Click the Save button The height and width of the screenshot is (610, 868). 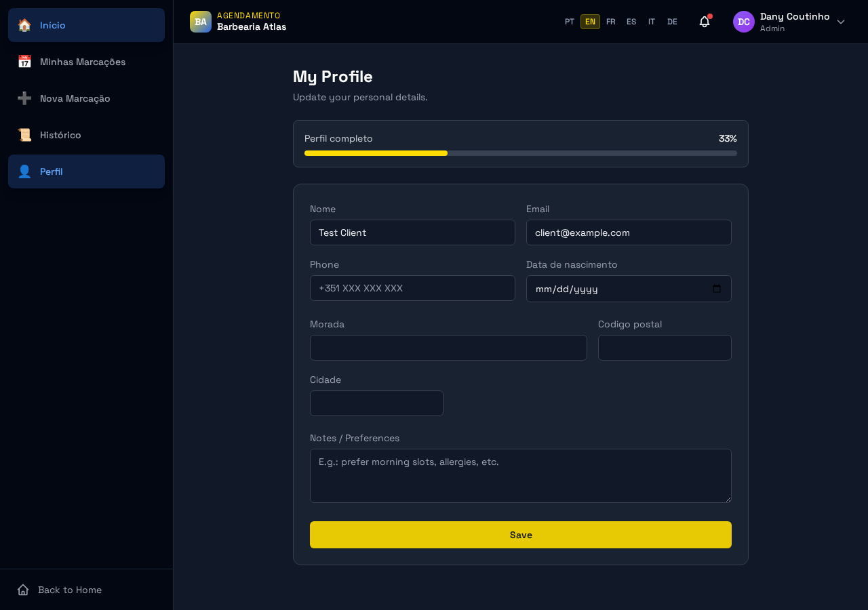[x=521, y=535]
